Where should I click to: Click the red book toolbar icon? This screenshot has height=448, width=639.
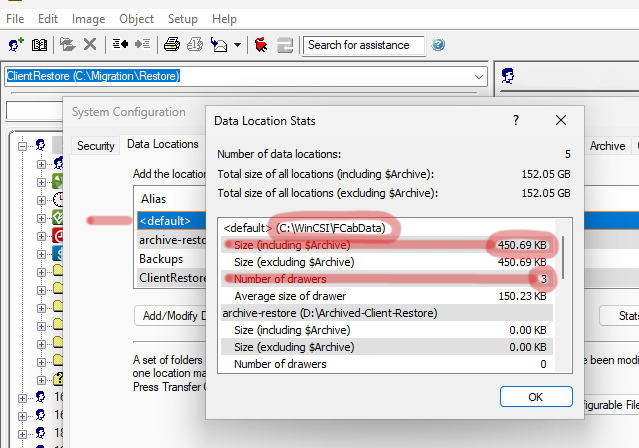[261, 44]
